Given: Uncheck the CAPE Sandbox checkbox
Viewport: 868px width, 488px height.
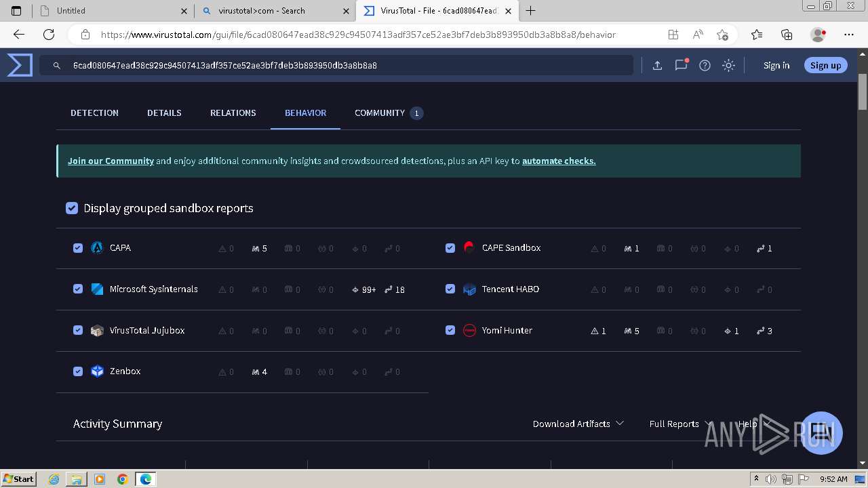Looking at the screenshot, I should [x=450, y=248].
